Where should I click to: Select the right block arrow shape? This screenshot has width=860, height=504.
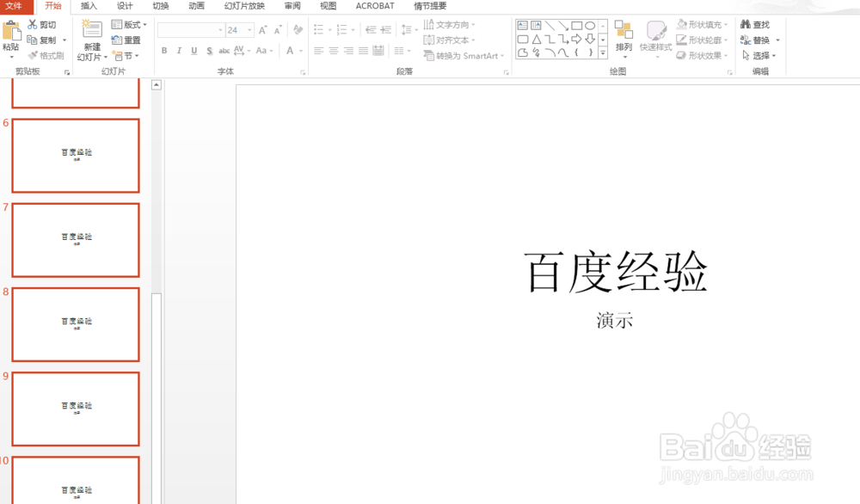[576, 39]
